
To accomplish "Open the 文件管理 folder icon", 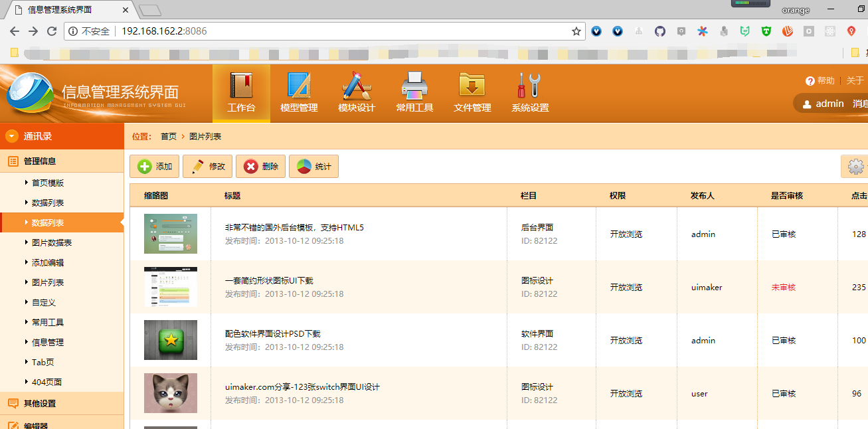I will tap(472, 93).
